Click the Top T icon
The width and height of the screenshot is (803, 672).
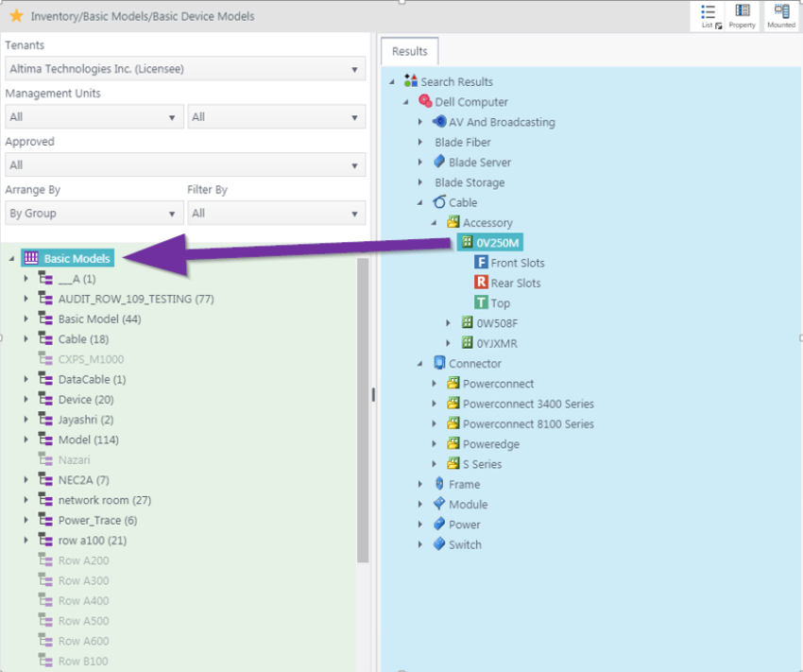click(482, 302)
